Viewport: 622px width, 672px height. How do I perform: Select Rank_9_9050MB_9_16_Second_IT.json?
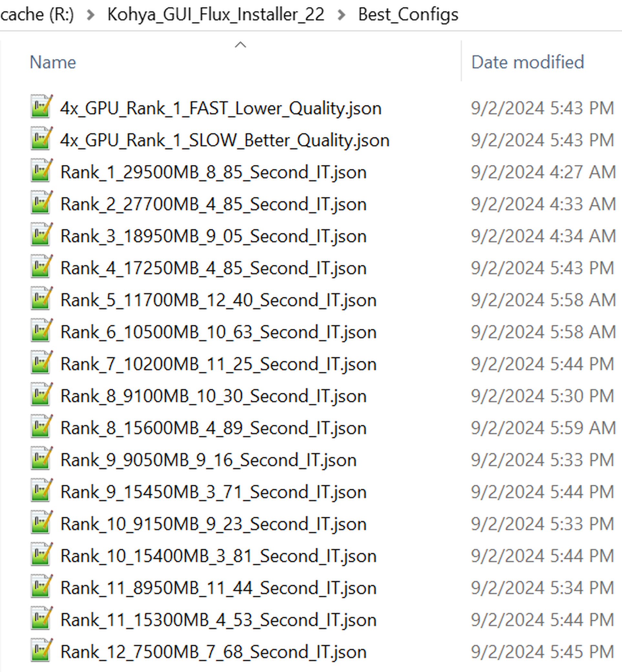tap(209, 460)
